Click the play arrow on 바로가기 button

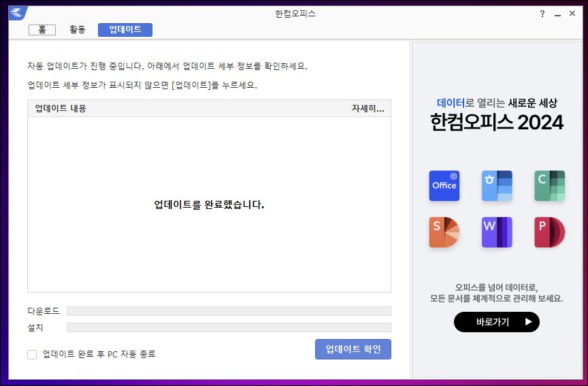[528, 322]
